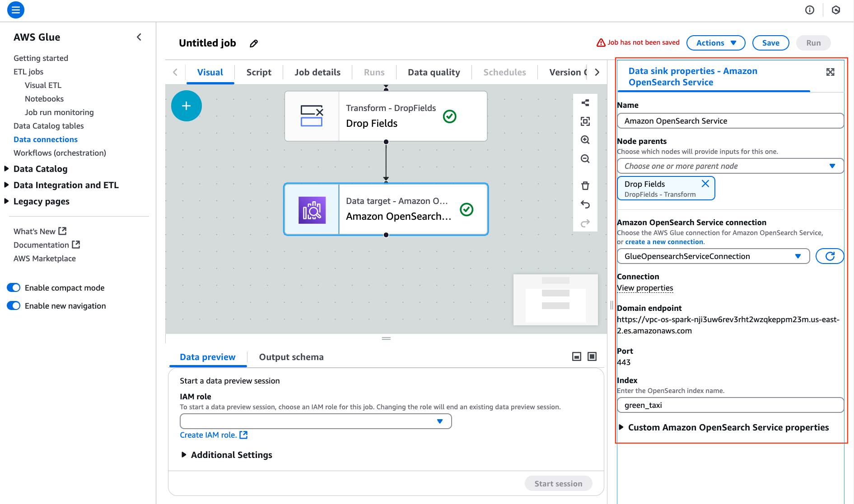Viewport: 854px width, 504px height.
Task: Toggle Enable compact mode
Action: pos(14,287)
